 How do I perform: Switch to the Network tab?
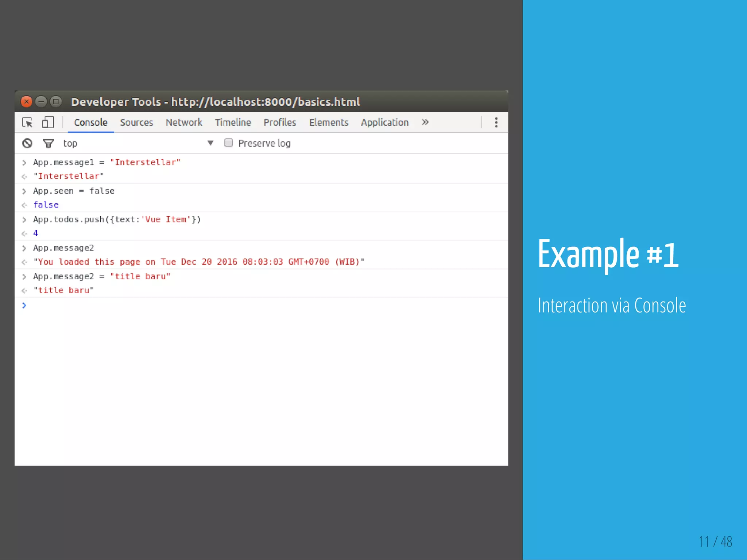[184, 122]
